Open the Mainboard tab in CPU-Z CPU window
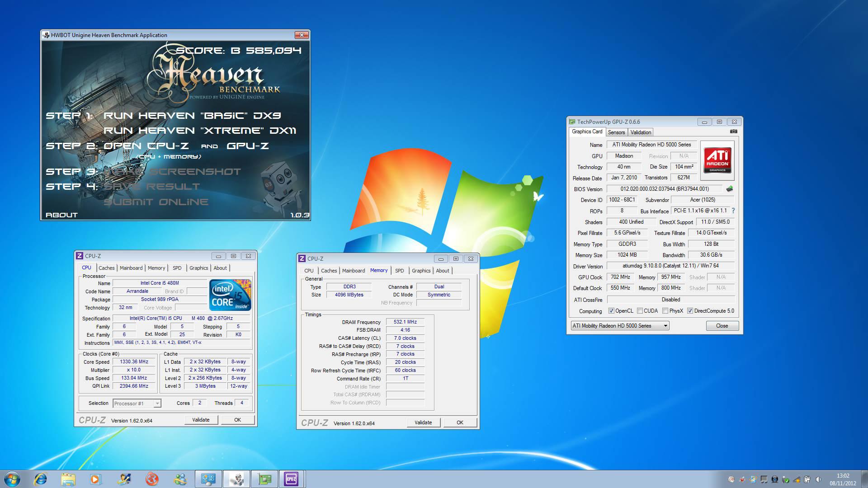 click(131, 268)
